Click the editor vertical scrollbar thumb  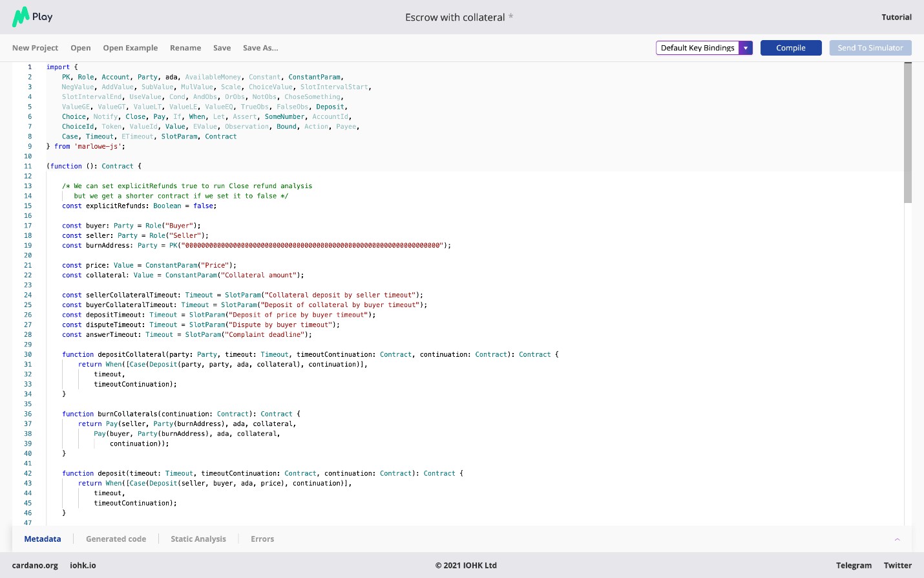point(908,133)
